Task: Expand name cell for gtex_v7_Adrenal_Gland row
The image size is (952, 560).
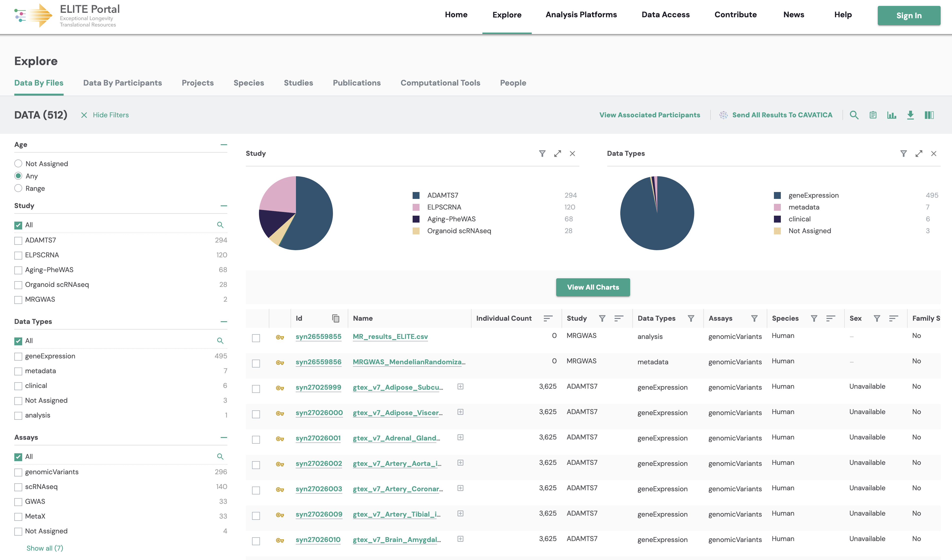Action: pyautogui.click(x=460, y=437)
